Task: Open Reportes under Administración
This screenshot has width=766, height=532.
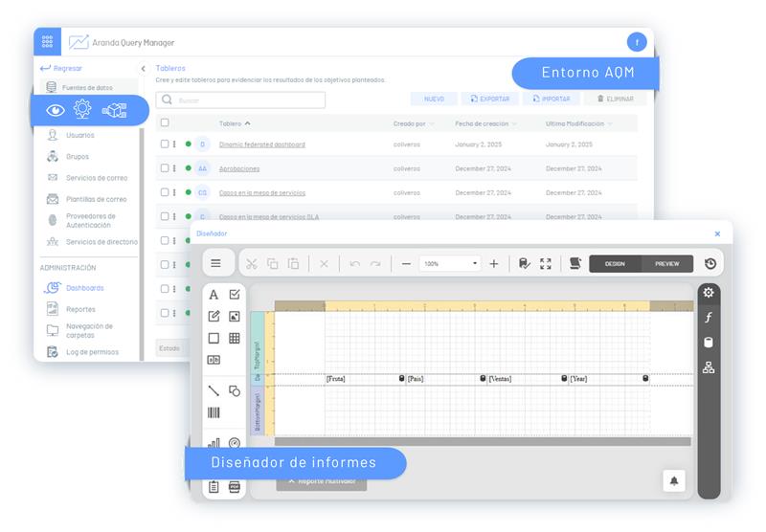Action: coord(71,309)
